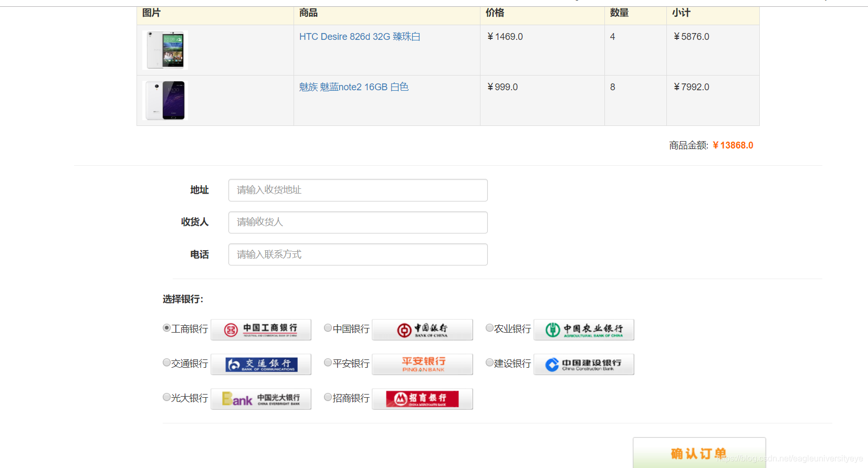Image resolution: width=868 pixels, height=468 pixels.
Task: Click the 地址 form label
Action: point(200,190)
